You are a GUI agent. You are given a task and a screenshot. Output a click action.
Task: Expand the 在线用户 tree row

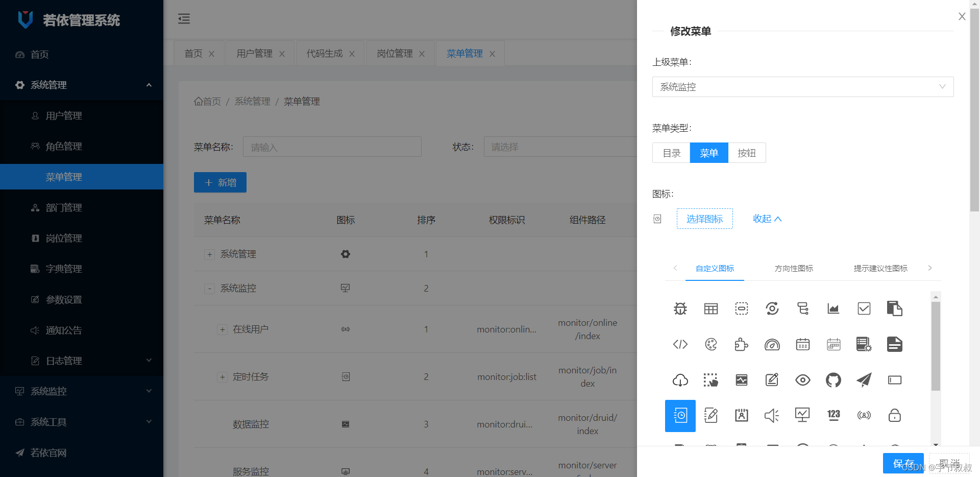point(223,329)
